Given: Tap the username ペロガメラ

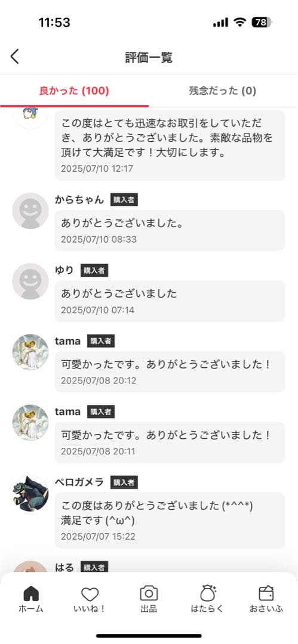Looking at the screenshot, I should pyautogui.click(x=79, y=482).
